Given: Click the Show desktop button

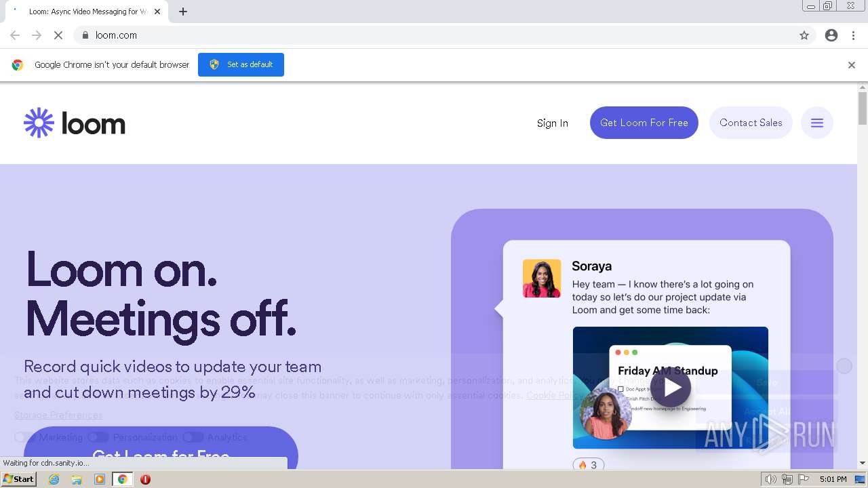Looking at the screenshot, I should 861,479.
